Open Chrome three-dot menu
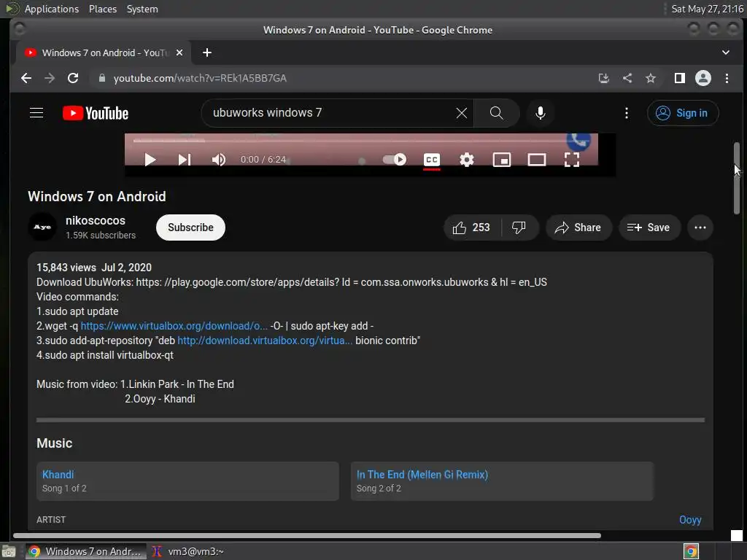The width and height of the screenshot is (747, 560). (727, 78)
